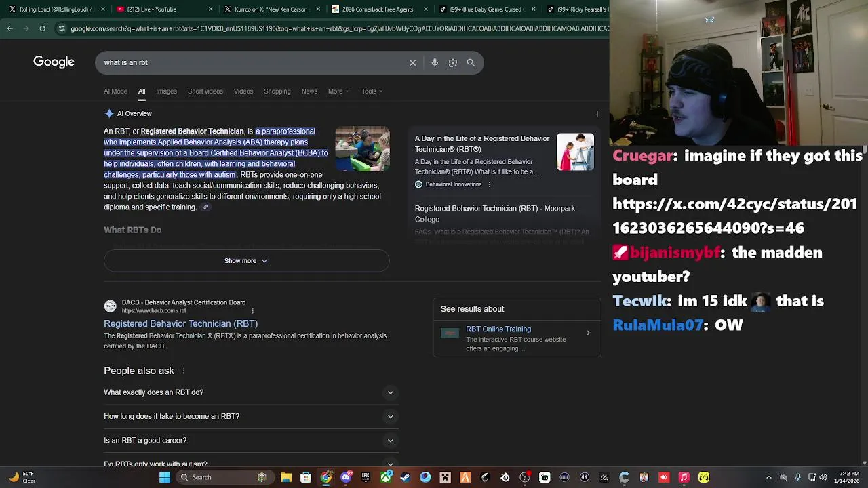Image resolution: width=868 pixels, height=488 pixels.
Task: Open A Day in the Life article thumbnail
Action: click(575, 152)
